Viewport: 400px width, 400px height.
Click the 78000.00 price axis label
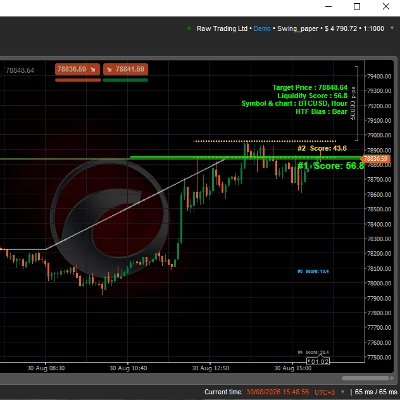tap(379, 283)
